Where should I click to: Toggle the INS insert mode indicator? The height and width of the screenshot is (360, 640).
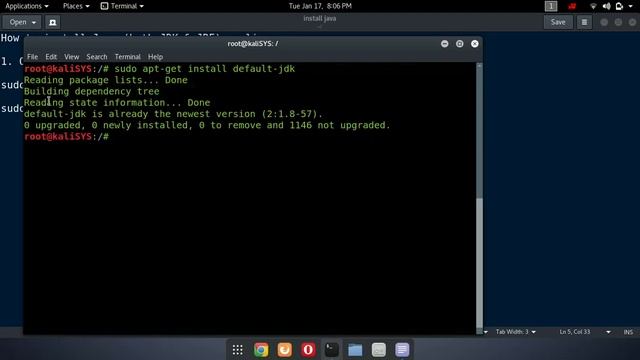(628, 332)
